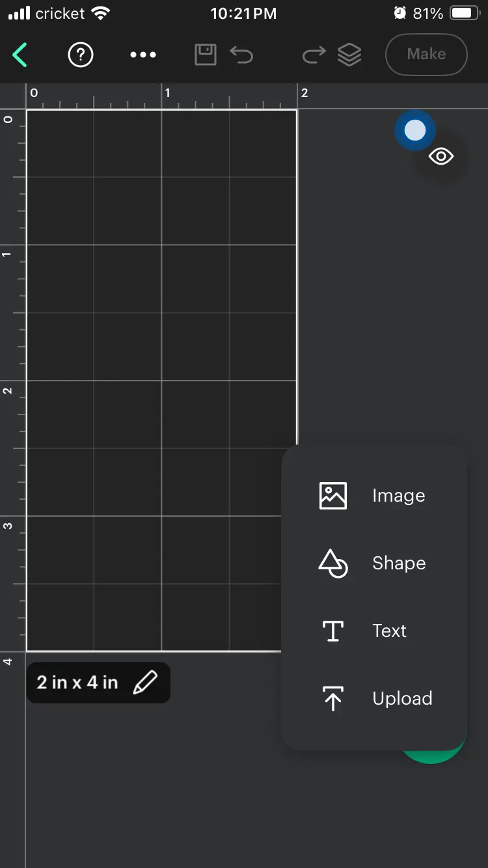The width and height of the screenshot is (488, 868).
Task: Click the picture icon beside Image
Action: [x=333, y=496]
